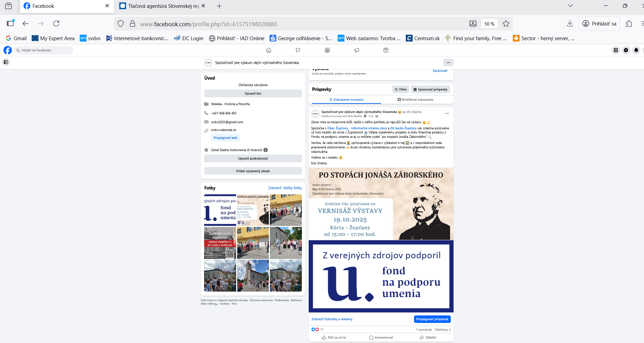Open the Facebook Home feed icon
Image resolution: width=644 pixels, height=343 pixels.
point(269,50)
